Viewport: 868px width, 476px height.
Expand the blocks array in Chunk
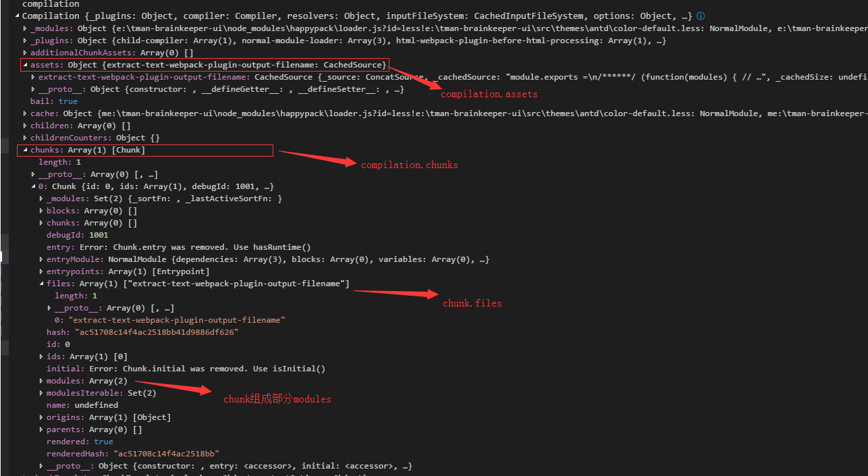click(41, 211)
